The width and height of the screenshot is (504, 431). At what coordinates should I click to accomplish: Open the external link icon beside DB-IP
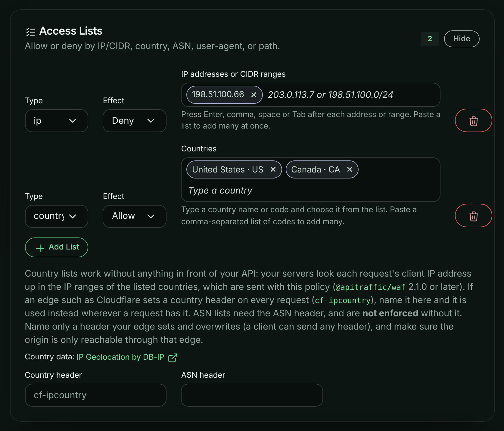point(173,358)
